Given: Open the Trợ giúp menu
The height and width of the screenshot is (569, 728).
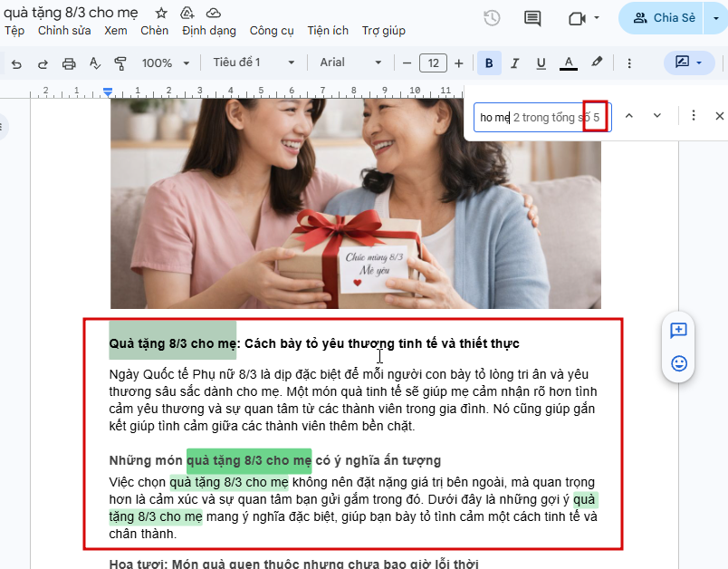Looking at the screenshot, I should click(384, 31).
